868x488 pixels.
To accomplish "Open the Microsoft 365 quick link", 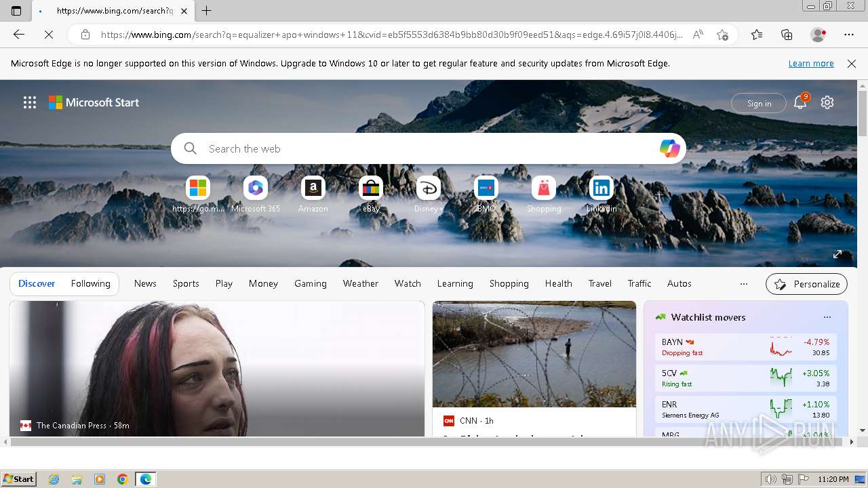I will pyautogui.click(x=256, y=195).
